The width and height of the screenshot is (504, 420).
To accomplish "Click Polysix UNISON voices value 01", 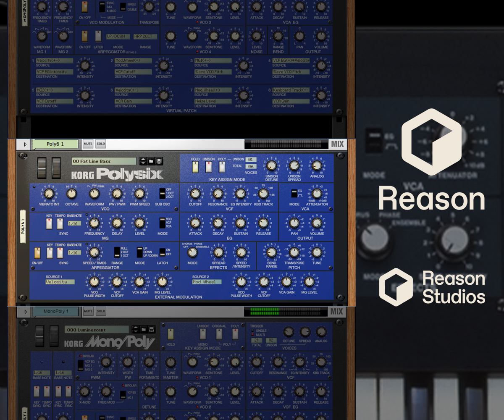I will tap(251, 160).
